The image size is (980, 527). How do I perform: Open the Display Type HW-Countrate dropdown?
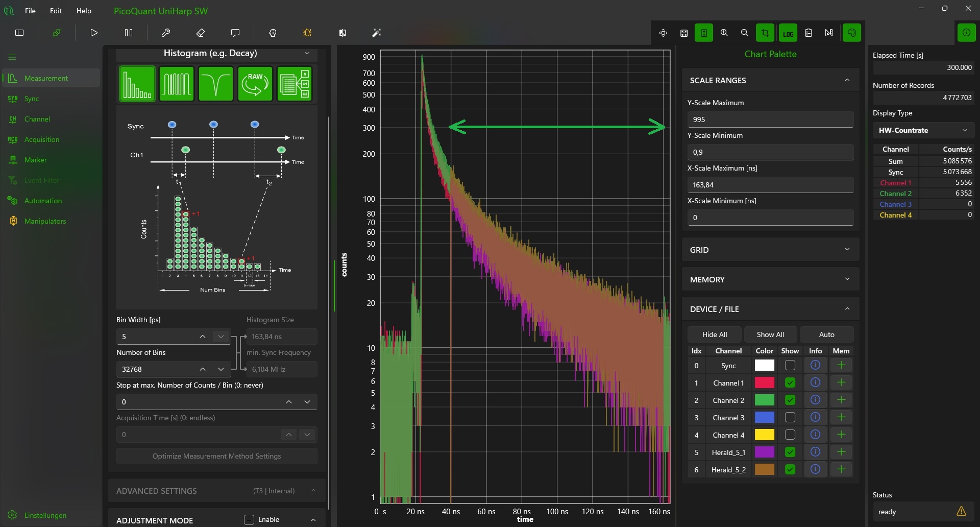coord(923,130)
